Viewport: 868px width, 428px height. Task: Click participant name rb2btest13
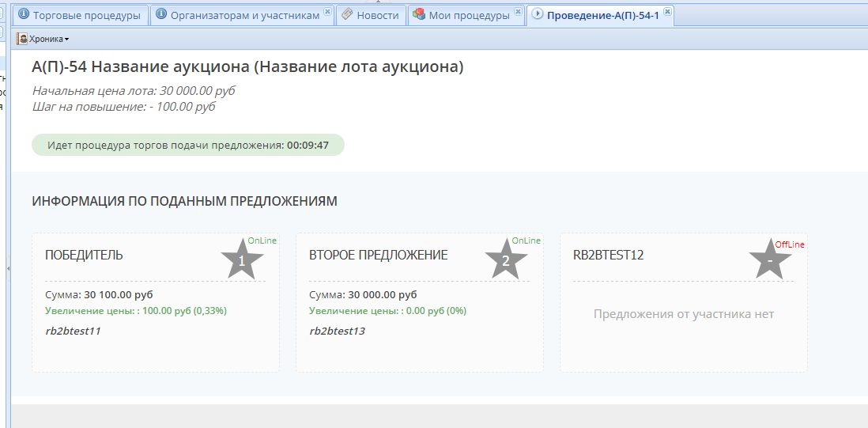[x=337, y=331]
